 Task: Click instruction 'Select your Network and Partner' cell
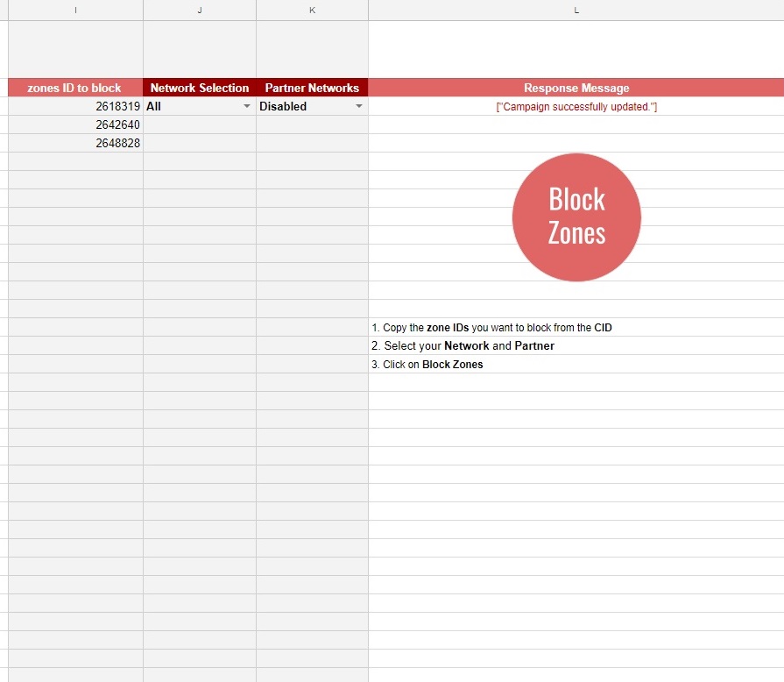[x=576, y=345]
